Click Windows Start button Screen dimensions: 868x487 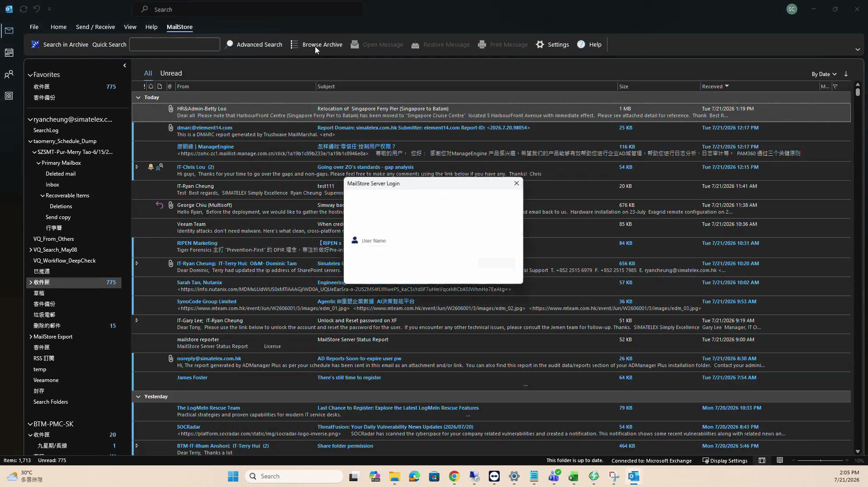[x=233, y=476]
